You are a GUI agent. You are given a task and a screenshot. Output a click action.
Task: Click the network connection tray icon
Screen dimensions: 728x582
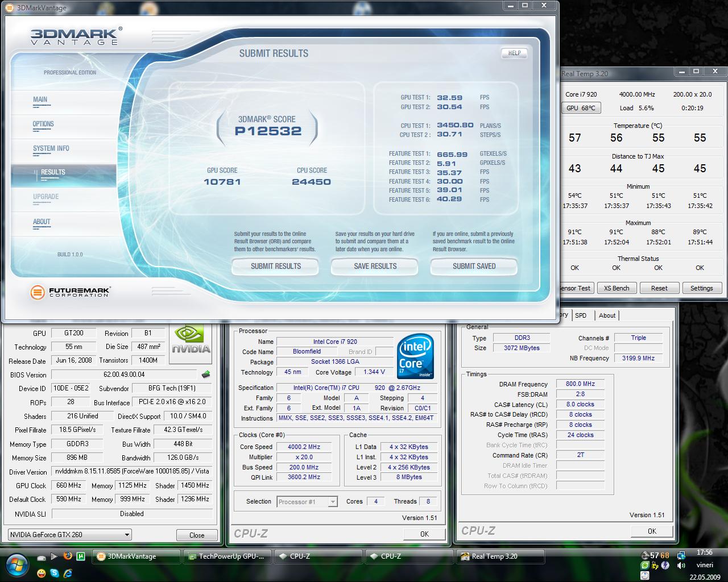point(681,555)
